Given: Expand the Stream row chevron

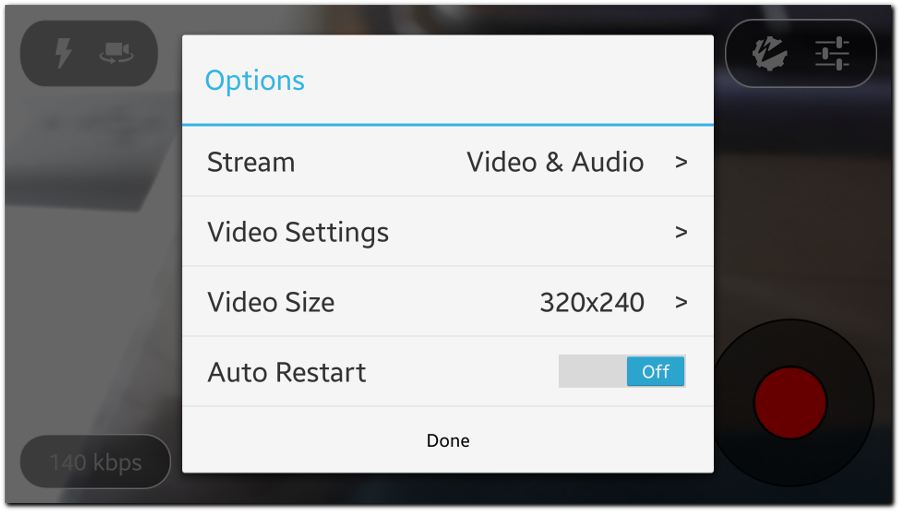Looking at the screenshot, I should click(x=681, y=162).
